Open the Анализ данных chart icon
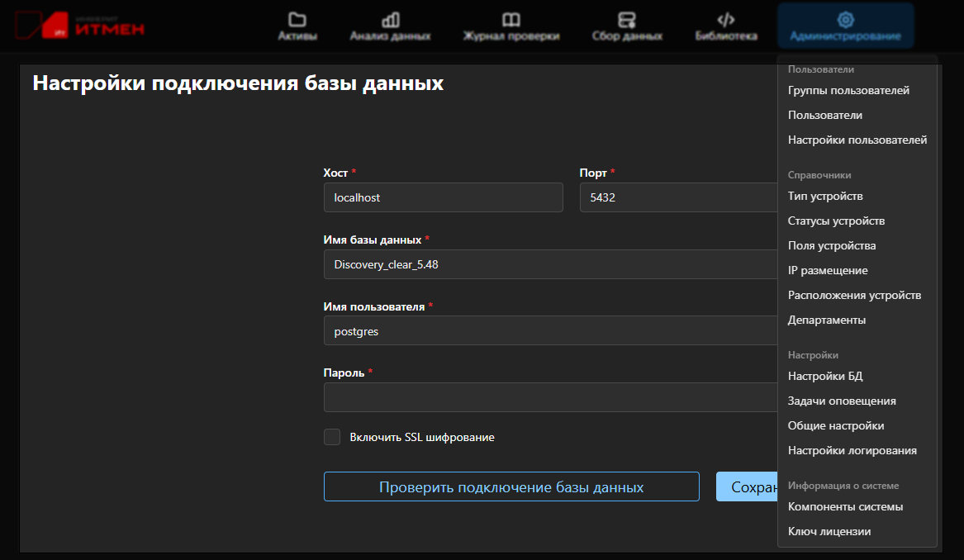The height and width of the screenshot is (560, 964). pyautogui.click(x=391, y=20)
